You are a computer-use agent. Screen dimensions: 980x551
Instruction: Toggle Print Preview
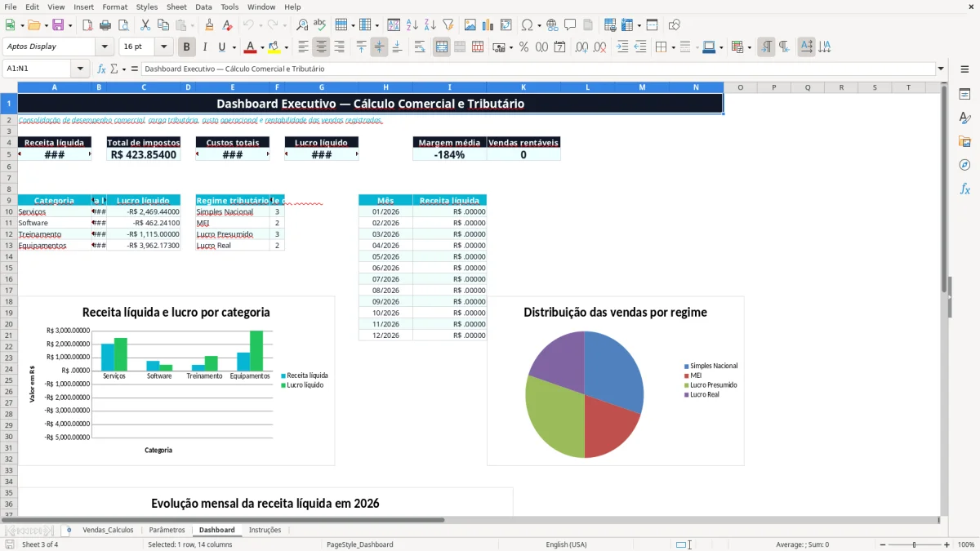pyautogui.click(x=123, y=25)
